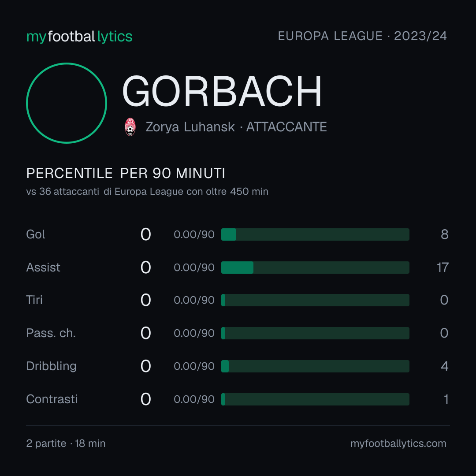Click the Assist percentile bar
Screen dimensions: 476x476
click(x=315, y=268)
